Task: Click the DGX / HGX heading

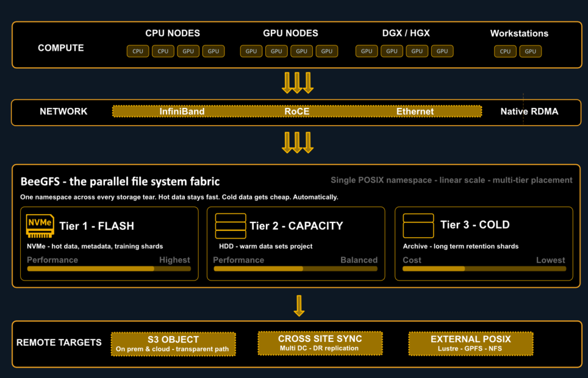Action: (x=406, y=33)
